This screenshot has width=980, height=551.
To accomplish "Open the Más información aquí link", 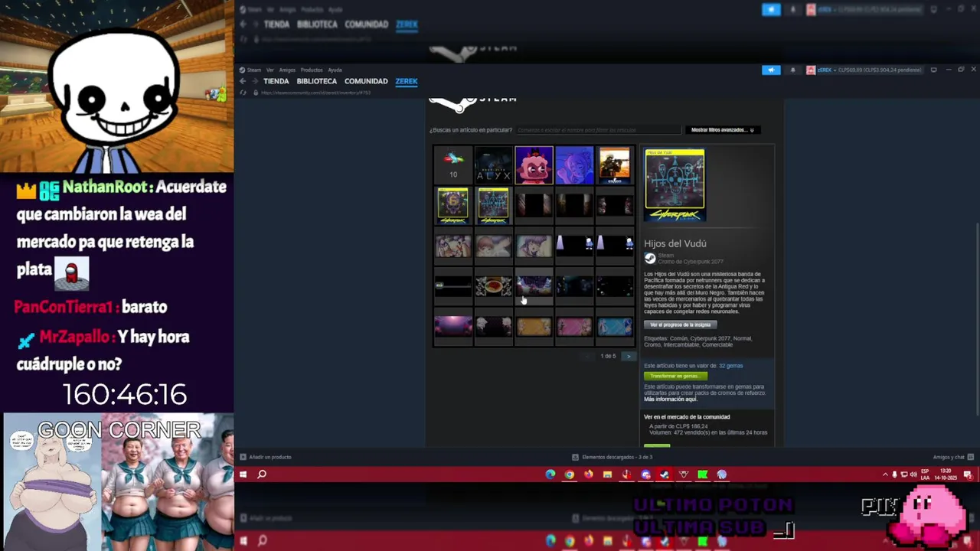I will coord(671,399).
